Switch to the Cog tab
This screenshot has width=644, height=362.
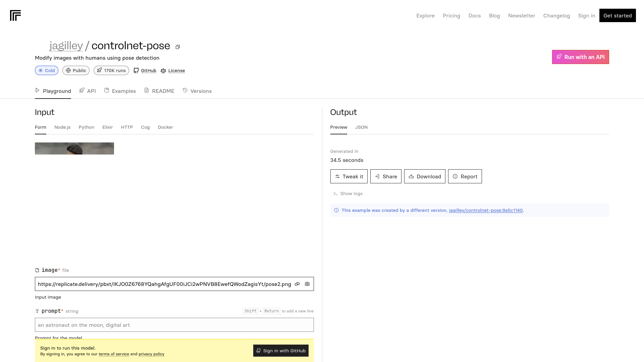(145, 127)
